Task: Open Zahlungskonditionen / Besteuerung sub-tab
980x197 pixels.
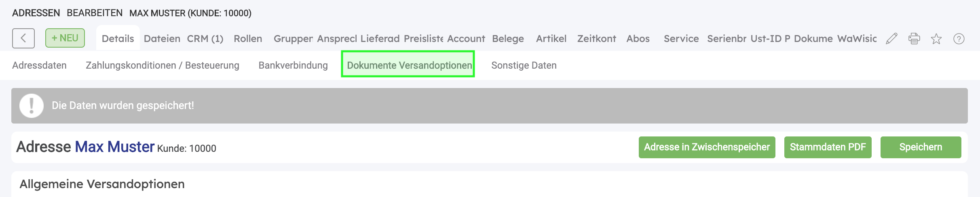Action: 163,65
